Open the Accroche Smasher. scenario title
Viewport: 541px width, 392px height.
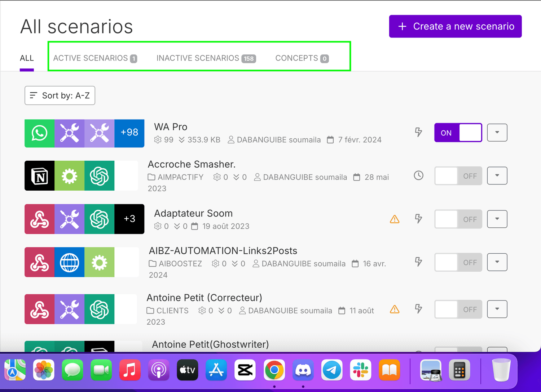click(192, 164)
